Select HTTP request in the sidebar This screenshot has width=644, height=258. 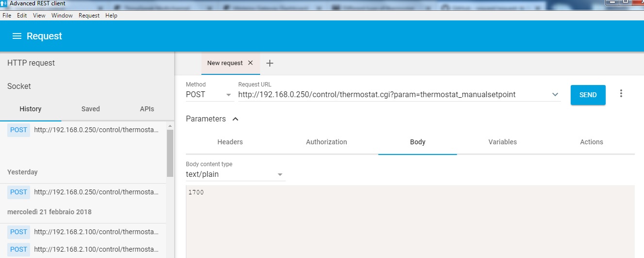(31, 63)
